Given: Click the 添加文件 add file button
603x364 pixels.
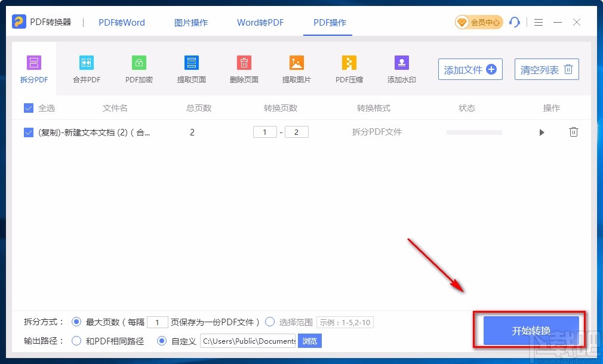Looking at the screenshot, I should click(x=470, y=69).
